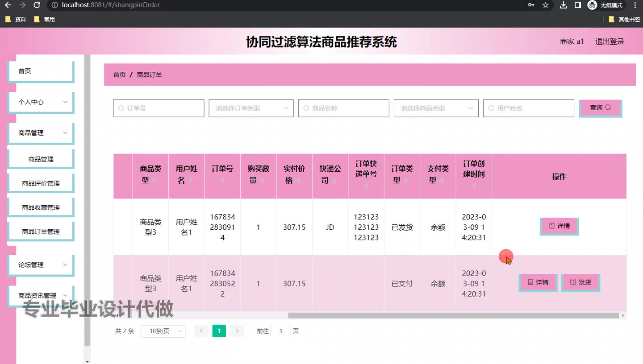Reload the page with refresh icon

tap(37, 5)
